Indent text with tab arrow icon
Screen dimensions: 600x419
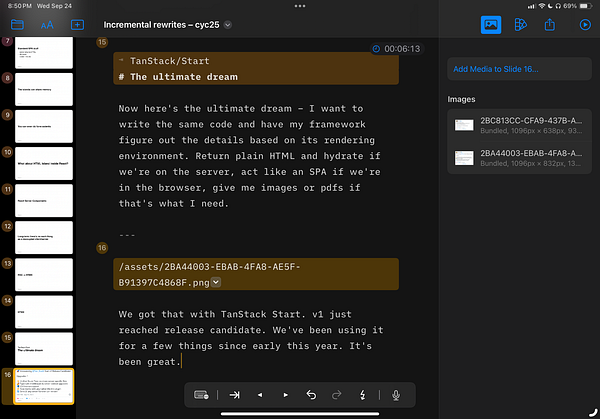(235, 395)
